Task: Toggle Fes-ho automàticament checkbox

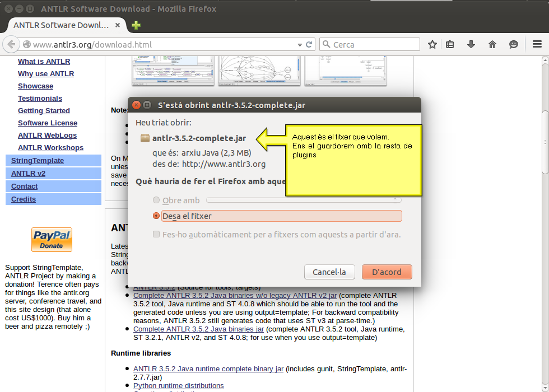Action: click(x=156, y=234)
